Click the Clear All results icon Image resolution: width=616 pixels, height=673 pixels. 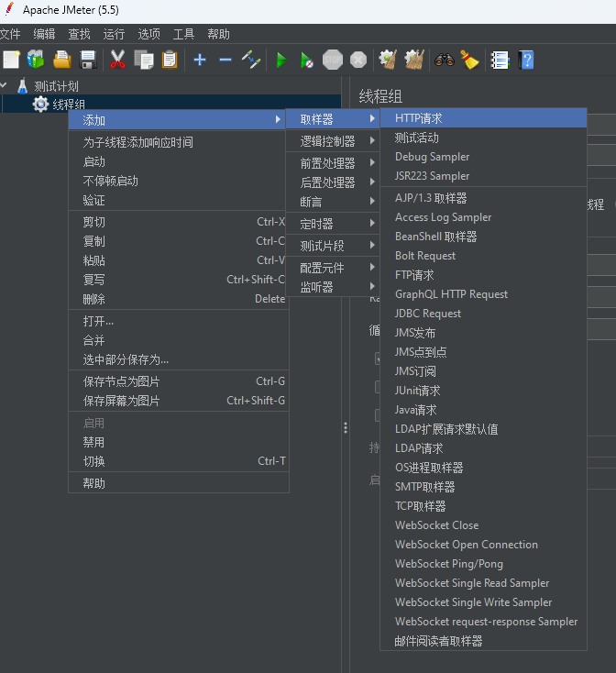tap(413, 60)
